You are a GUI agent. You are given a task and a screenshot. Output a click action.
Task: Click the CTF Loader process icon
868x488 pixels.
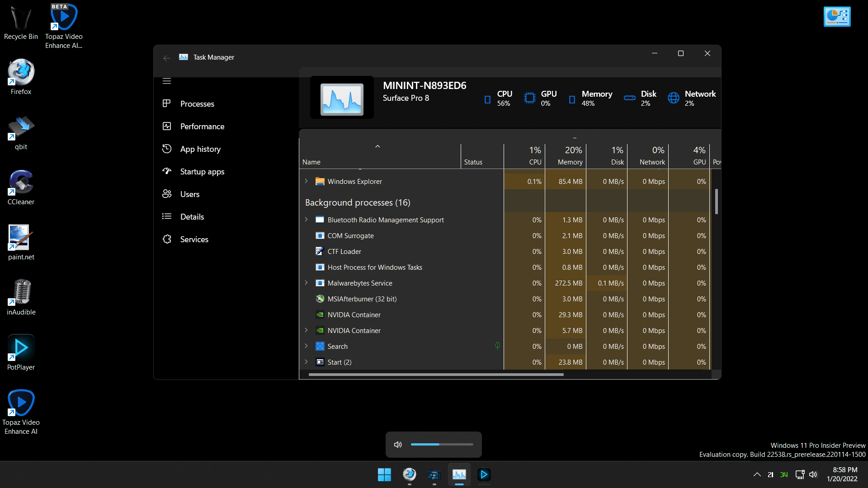[320, 251]
